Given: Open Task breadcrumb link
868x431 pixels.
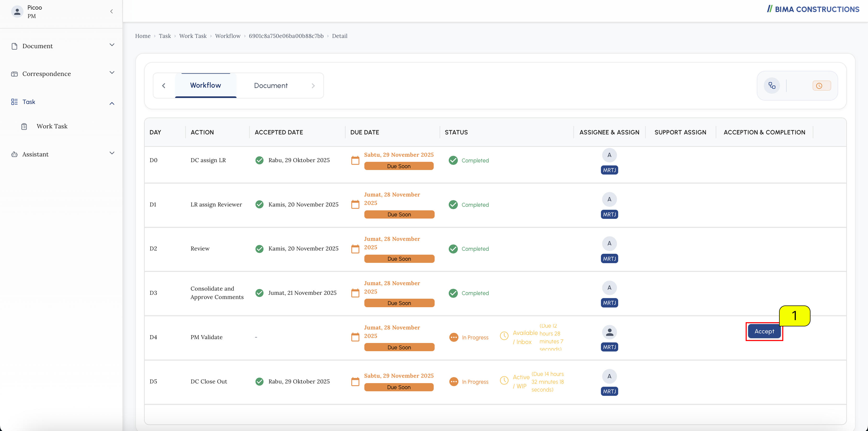Looking at the screenshot, I should 165,36.
